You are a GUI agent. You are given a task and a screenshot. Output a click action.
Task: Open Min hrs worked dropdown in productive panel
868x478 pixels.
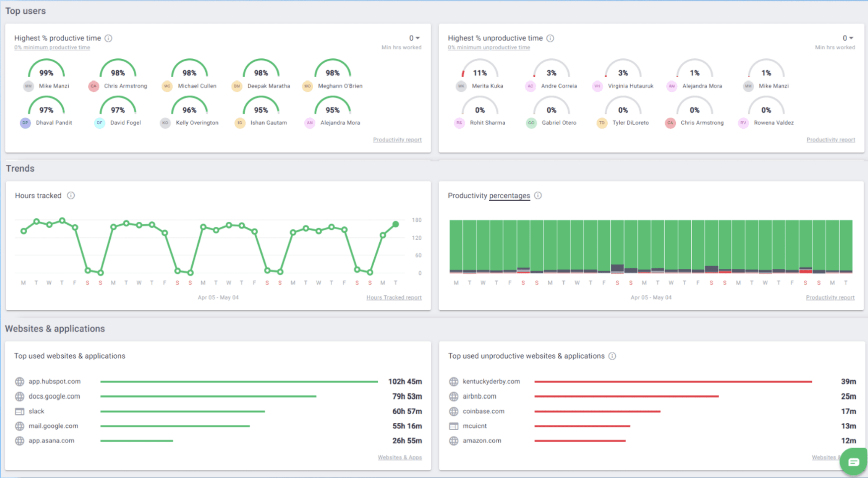pos(414,38)
